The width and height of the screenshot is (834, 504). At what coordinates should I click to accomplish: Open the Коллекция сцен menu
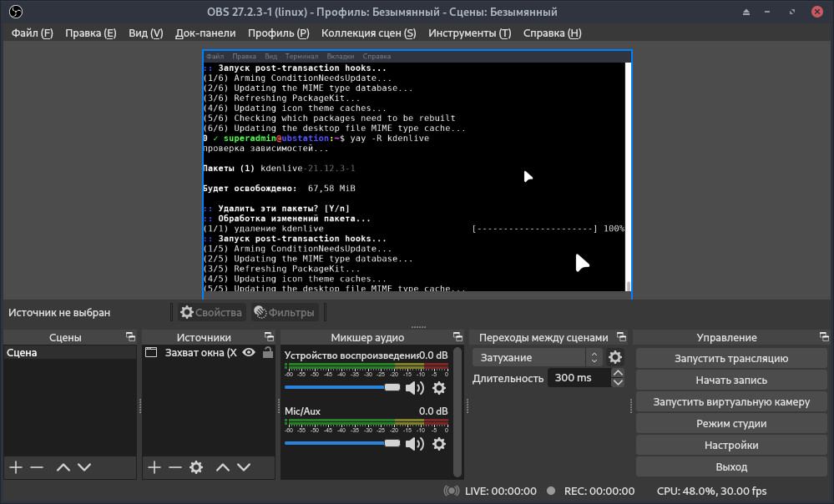point(369,33)
